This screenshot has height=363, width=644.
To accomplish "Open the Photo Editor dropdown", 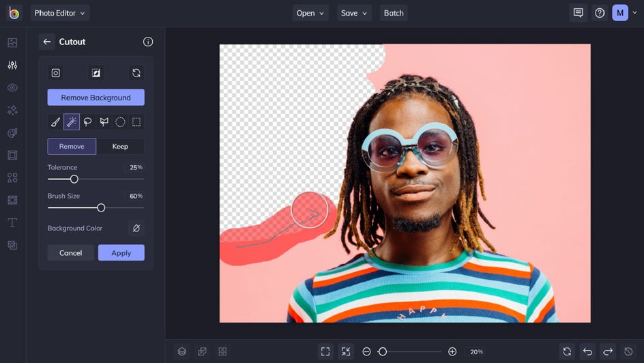I will [x=60, y=13].
